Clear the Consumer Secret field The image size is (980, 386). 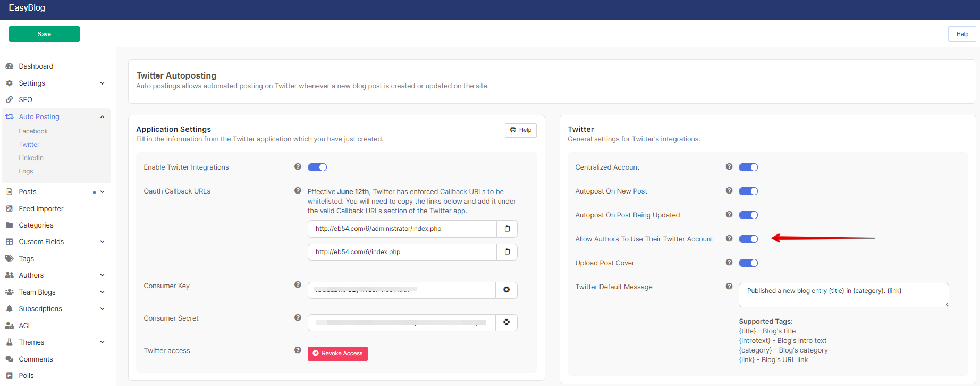click(506, 323)
